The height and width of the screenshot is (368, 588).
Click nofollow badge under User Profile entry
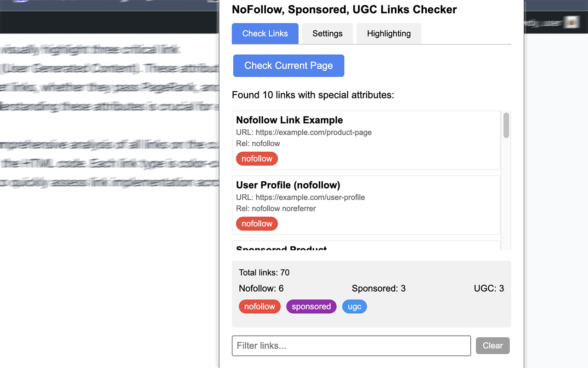click(257, 224)
